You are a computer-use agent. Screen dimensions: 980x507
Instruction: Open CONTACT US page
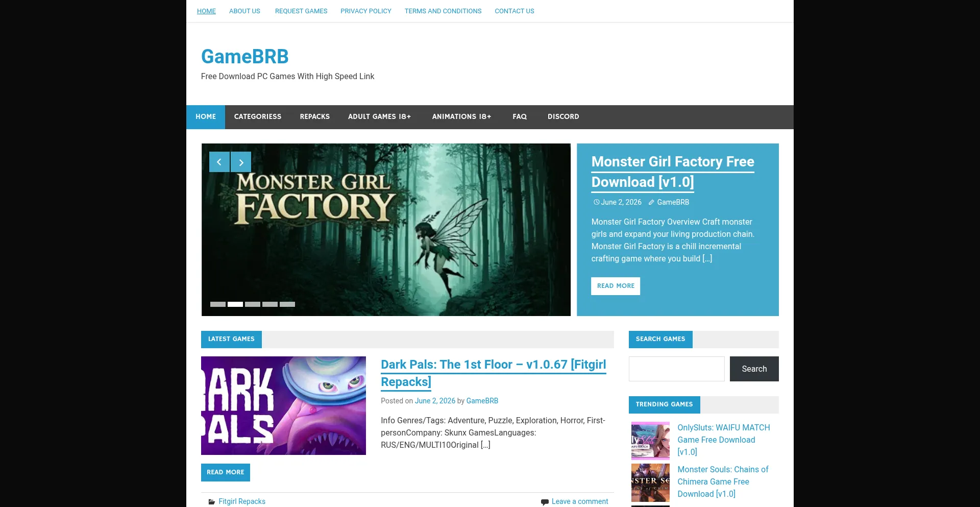coord(514,11)
